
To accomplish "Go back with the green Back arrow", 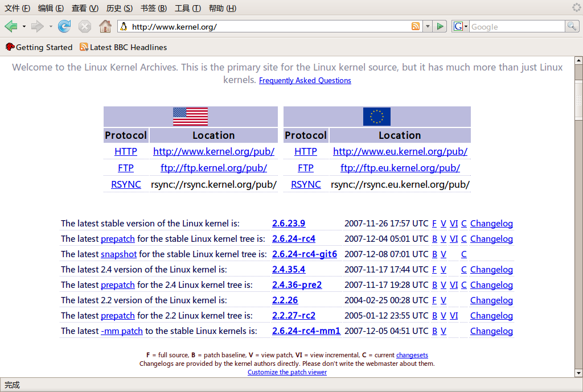I will pyautogui.click(x=11, y=26).
